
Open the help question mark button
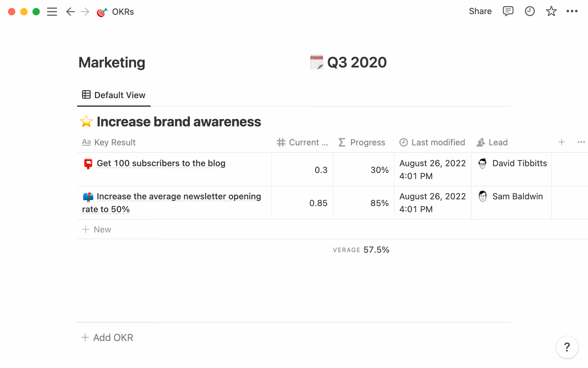pos(567,347)
